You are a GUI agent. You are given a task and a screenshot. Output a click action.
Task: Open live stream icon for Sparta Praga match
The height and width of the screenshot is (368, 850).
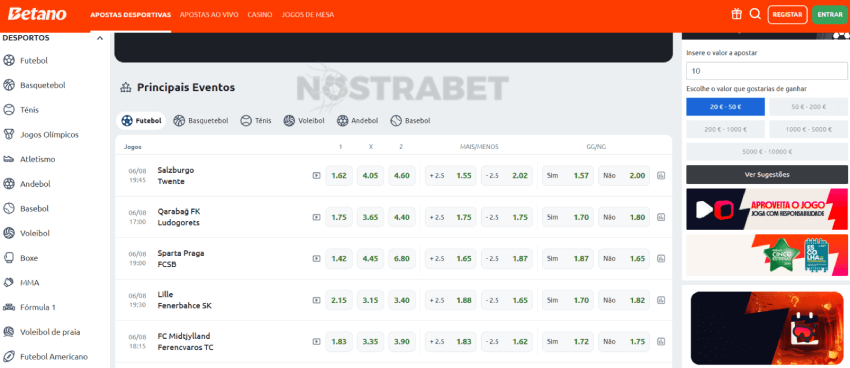[x=316, y=259]
